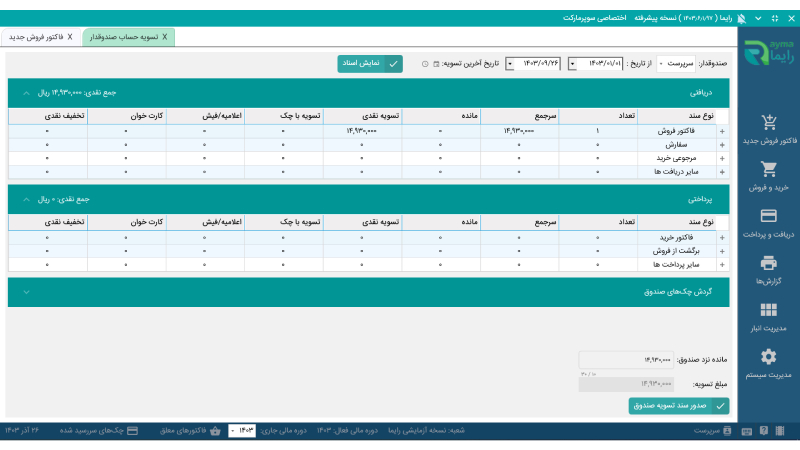Close the تسویه حساب صندوقدار tab
The width and height of the screenshot is (800, 450).
pos(166,36)
